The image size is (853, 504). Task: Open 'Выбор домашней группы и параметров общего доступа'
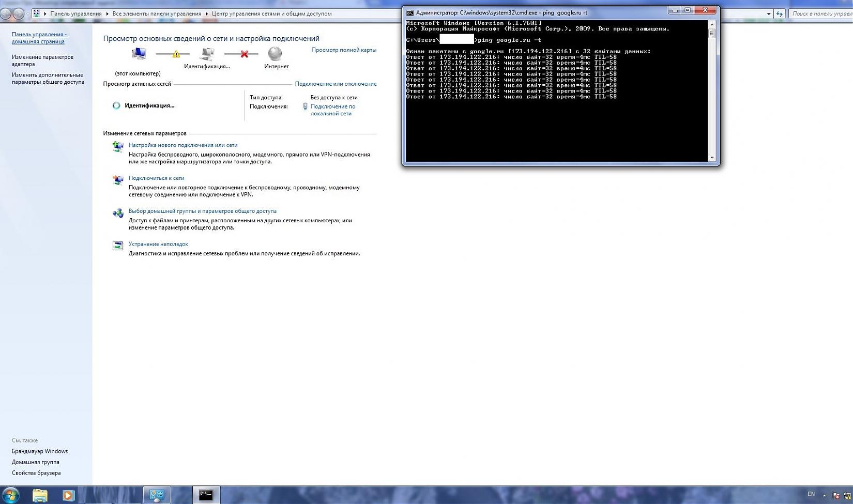(x=203, y=211)
